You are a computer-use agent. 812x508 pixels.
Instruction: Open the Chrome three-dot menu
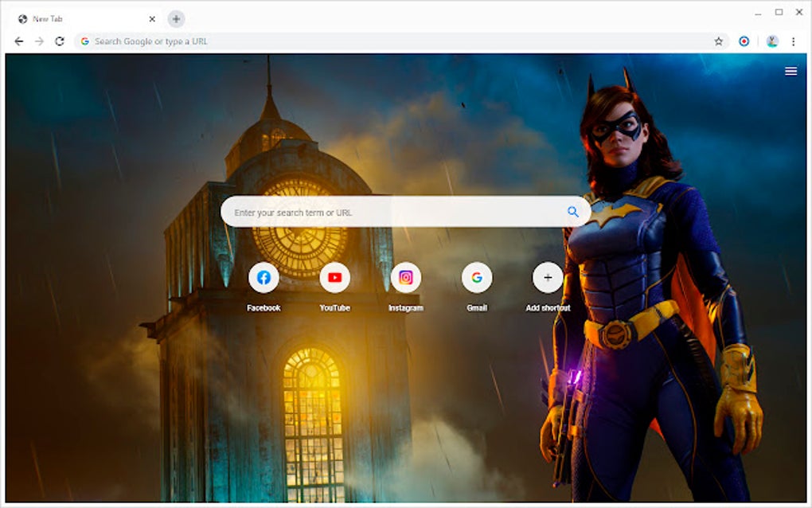(x=793, y=41)
